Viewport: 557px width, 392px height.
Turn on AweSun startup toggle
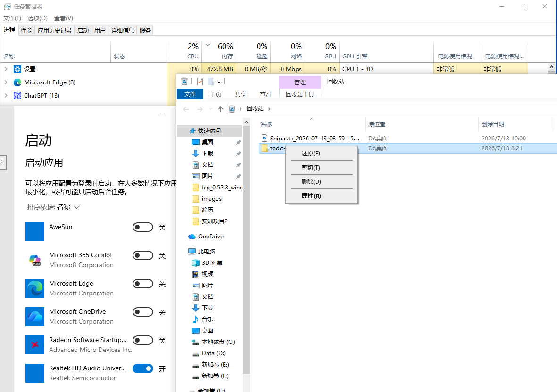143,227
